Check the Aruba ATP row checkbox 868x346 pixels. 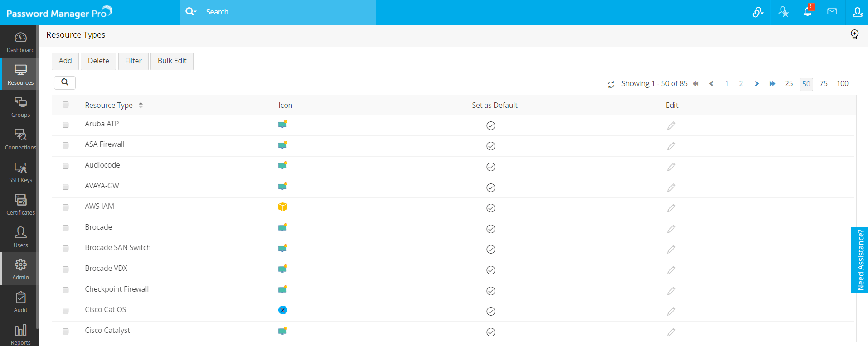click(x=66, y=125)
